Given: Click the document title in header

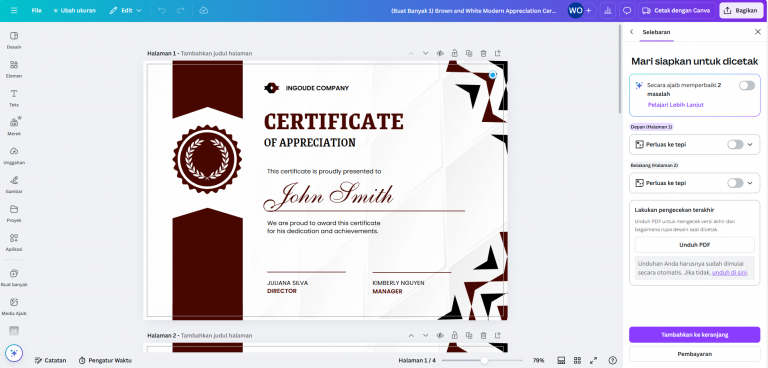Looking at the screenshot, I should click(x=474, y=10).
